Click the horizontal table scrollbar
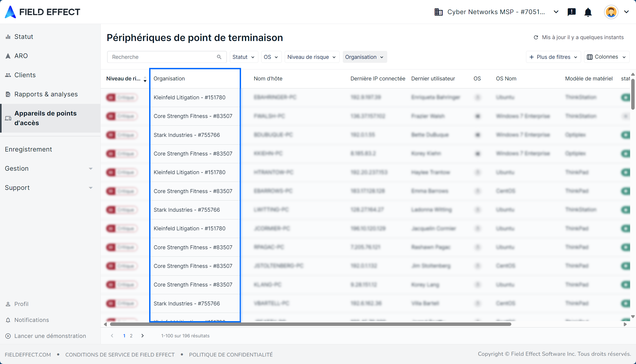Screen dimensions: 636x364 tap(310, 324)
